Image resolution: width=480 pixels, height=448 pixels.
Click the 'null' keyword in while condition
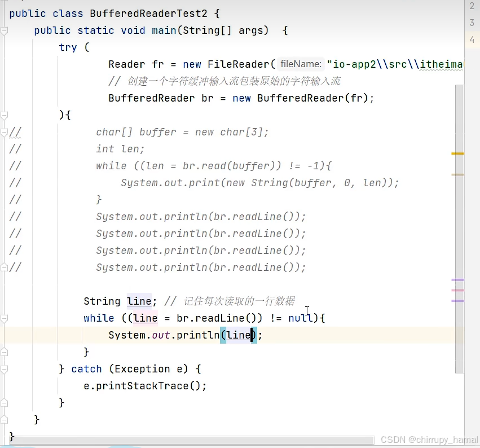click(x=300, y=318)
